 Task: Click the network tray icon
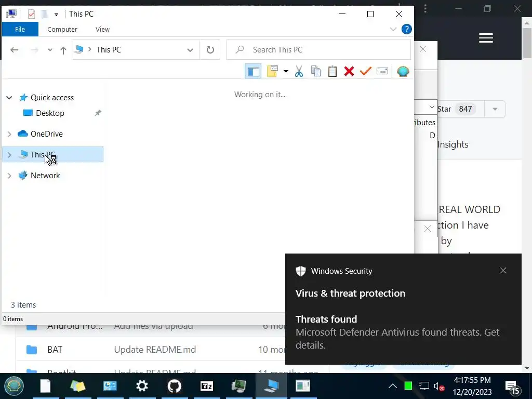424,386
